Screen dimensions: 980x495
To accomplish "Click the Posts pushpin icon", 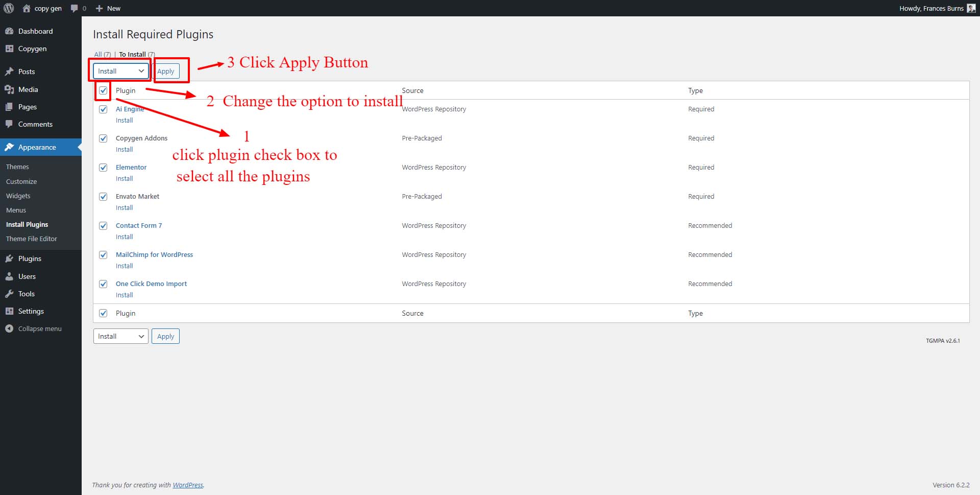I will click(9, 72).
